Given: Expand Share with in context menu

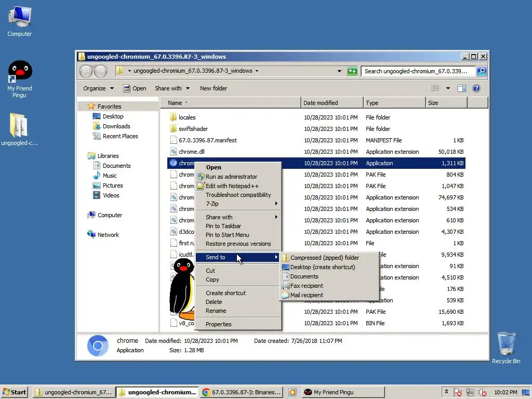Looking at the screenshot, I should (238, 217).
